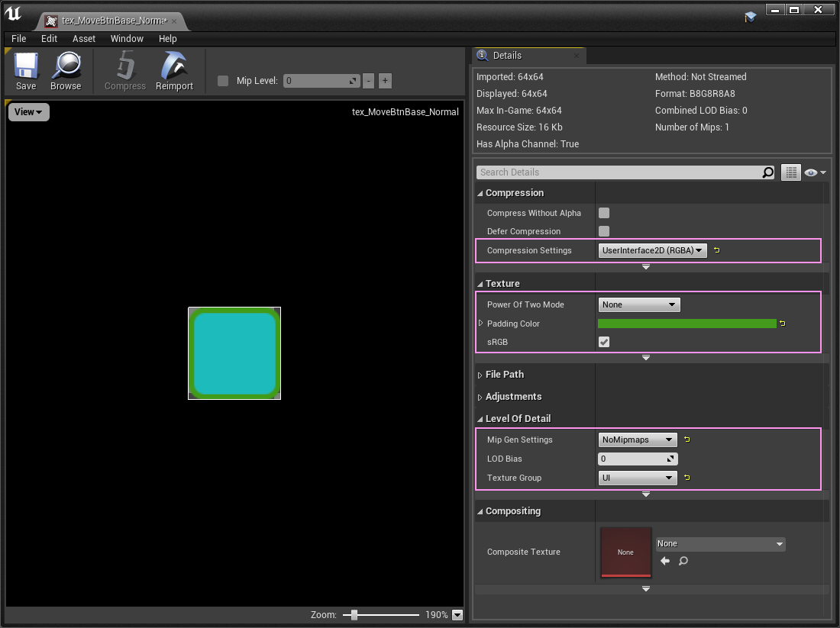This screenshot has height=628, width=840.
Task: Click the Zoom slider handle
Action: pos(354,614)
